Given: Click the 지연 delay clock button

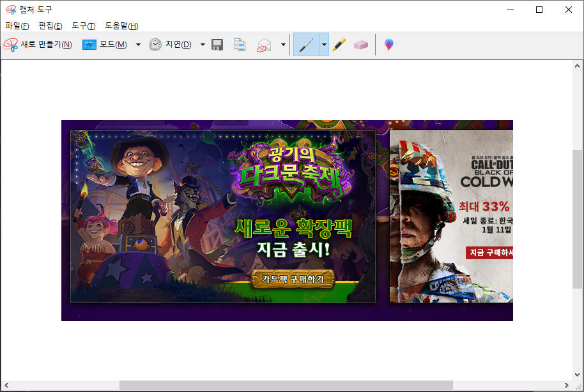Looking at the screenshot, I should (x=171, y=45).
